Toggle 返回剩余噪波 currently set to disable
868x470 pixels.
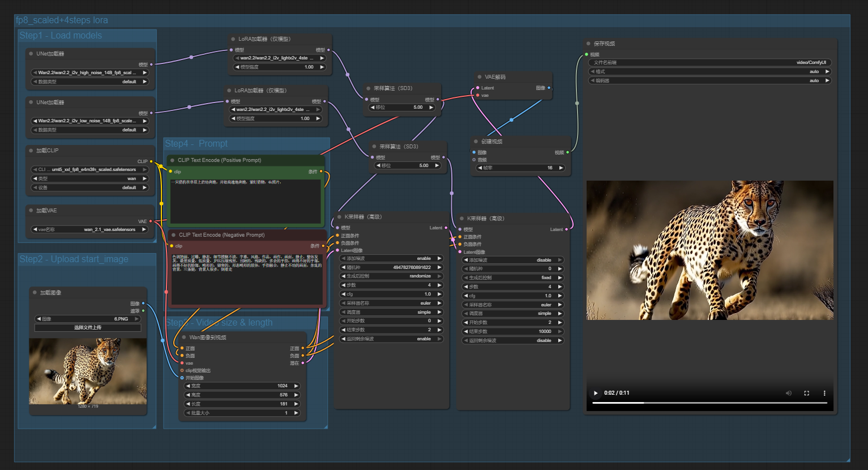click(513, 340)
